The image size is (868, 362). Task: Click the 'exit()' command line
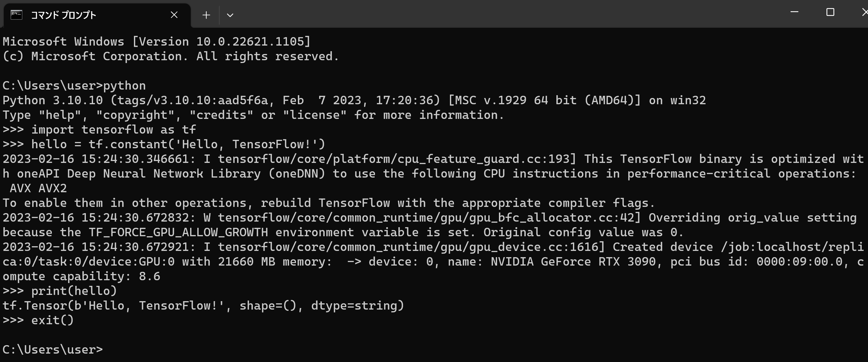[38, 320]
